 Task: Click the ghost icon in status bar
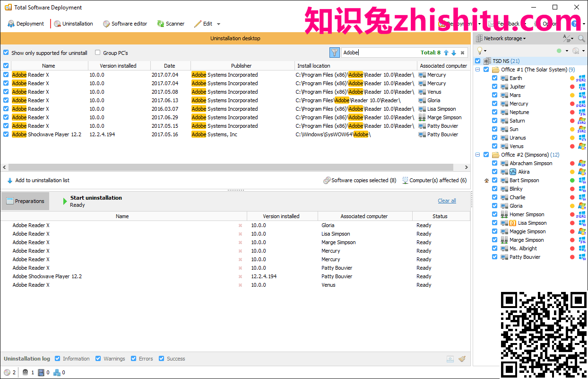(26, 372)
